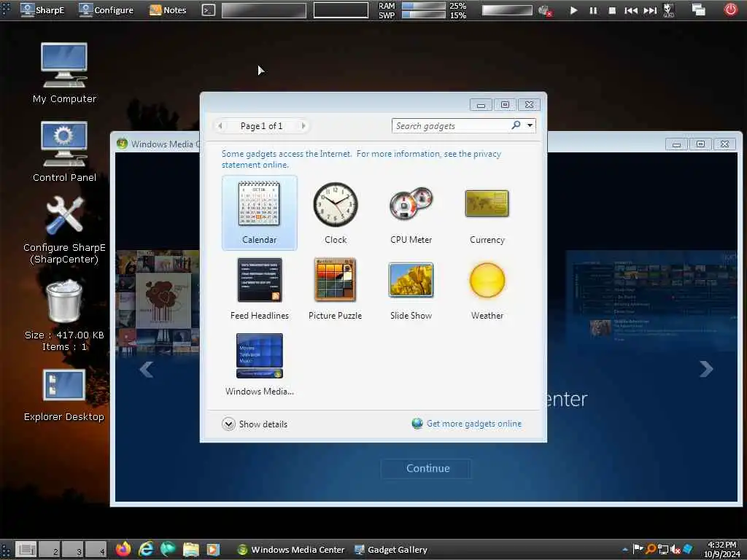Image resolution: width=747 pixels, height=560 pixels.
Task: Switch to virtual desktop 1
Action: pyautogui.click(x=26, y=549)
